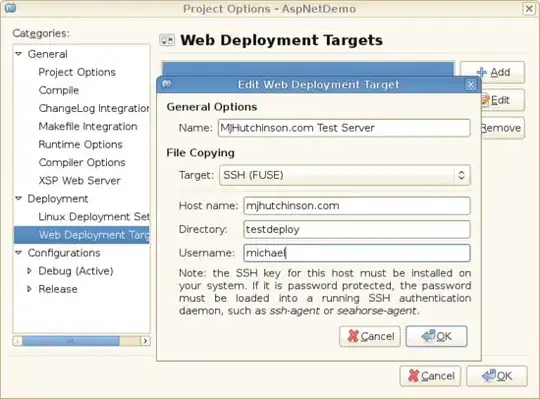The width and height of the screenshot is (540, 399).
Task: Select the General tree node label
Action: [48, 54]
